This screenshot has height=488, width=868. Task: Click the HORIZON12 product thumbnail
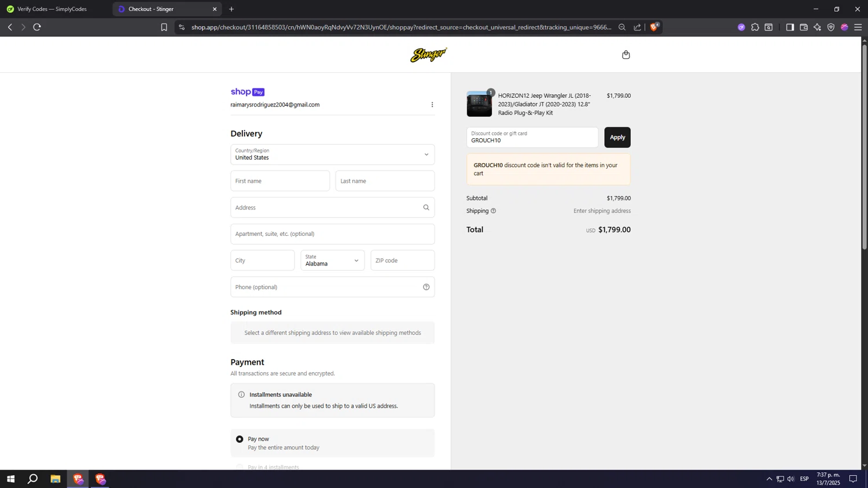tap(479, 104)
